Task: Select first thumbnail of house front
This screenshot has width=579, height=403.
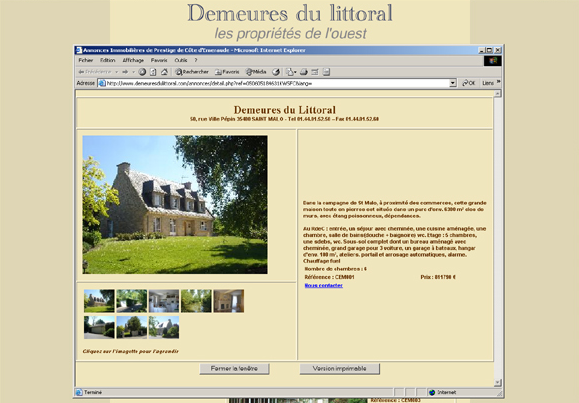Action: 99,301
